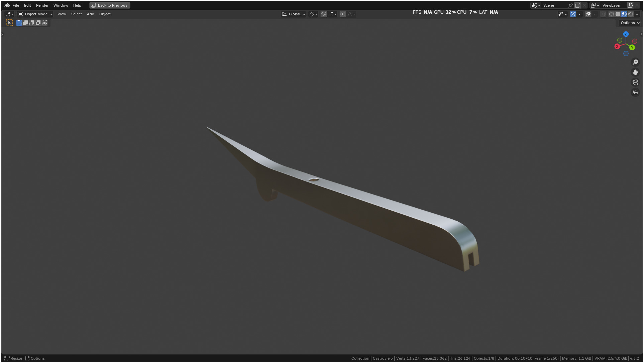
Task: Open the Edit menu
Action: click(x=27, y=5)
